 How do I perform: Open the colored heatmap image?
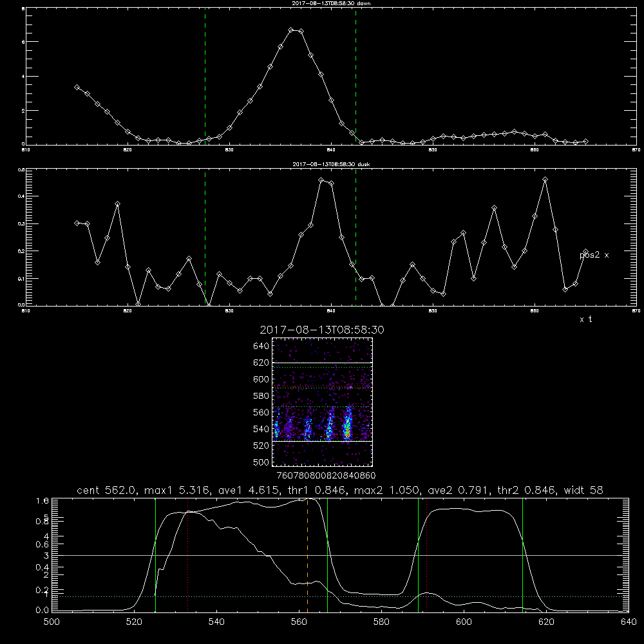[x=323, y=402]
